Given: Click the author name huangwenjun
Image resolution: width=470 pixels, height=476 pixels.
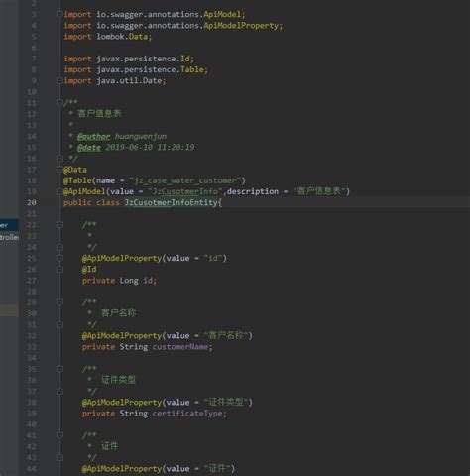Looking at the screenshot, I should click(141, 136).
